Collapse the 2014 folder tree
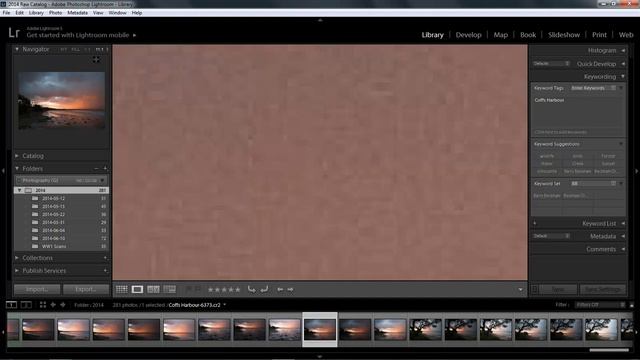The height and width of the screenshot is (360, 640). (19, 190)
